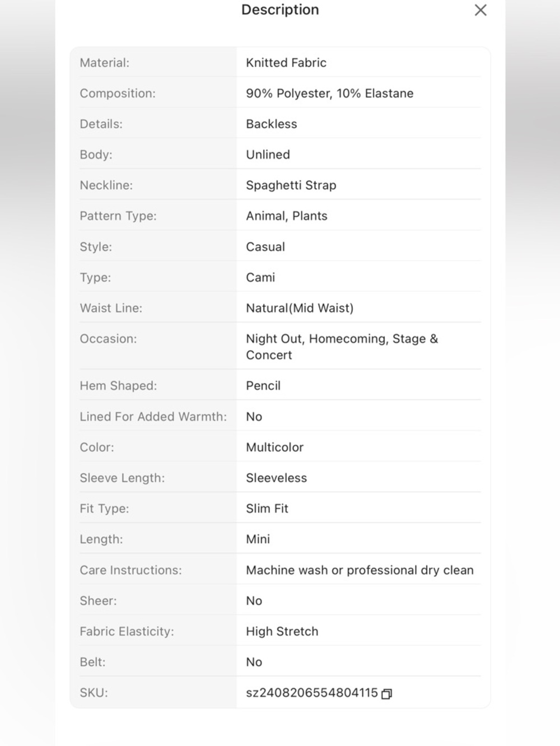Click the Neckline value Spaghetti Strap
The height and width of the screenshot is (746, 560).
click(x=291, y=185)
